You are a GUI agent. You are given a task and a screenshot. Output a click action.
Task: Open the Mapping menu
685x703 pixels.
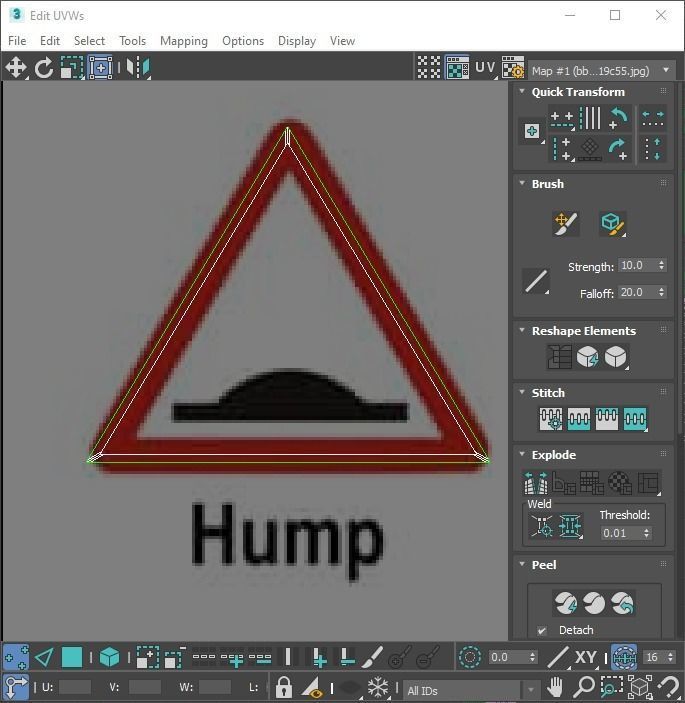(184, 41)
